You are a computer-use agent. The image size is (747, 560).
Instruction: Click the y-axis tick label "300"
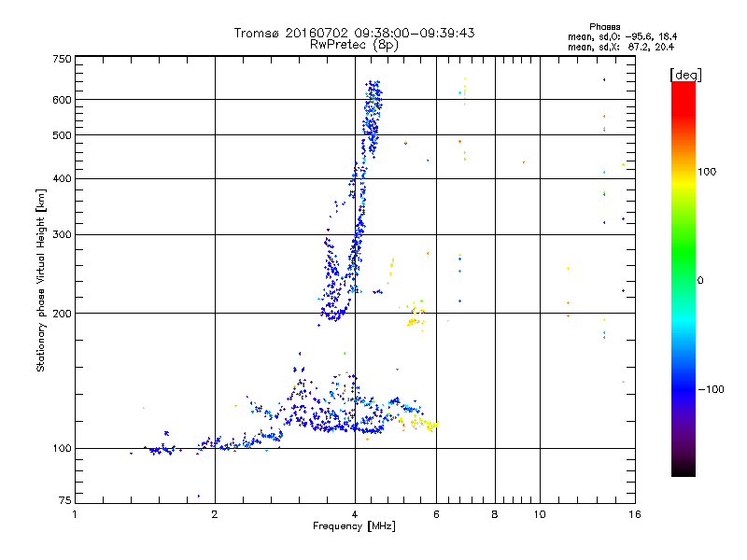coord(62,235)
